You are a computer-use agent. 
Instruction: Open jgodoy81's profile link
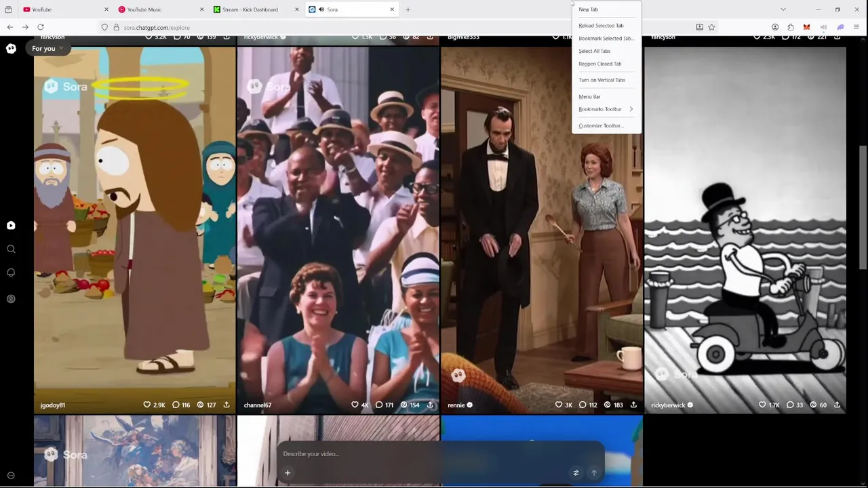pyautogui.click(x=52, y=405)
